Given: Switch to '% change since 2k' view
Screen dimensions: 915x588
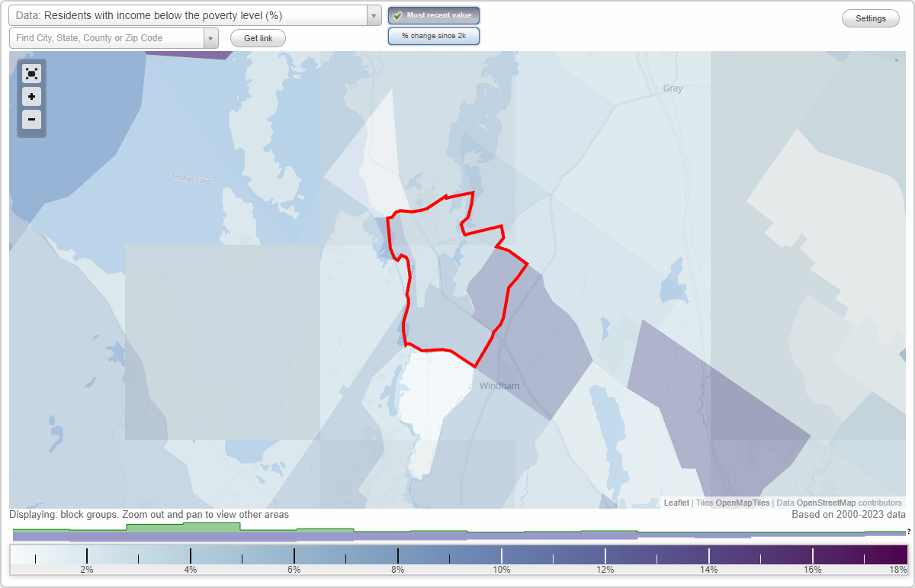Looking at the screenshot, I should pos(434,35).
